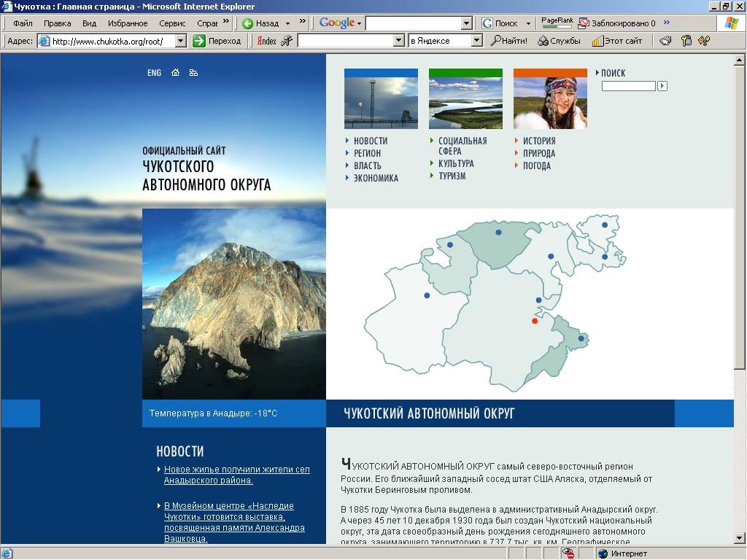Click the Заблокировано popup blocker icon
The width and height of the screenshot is (747, 560).
(x=584, y=23)
